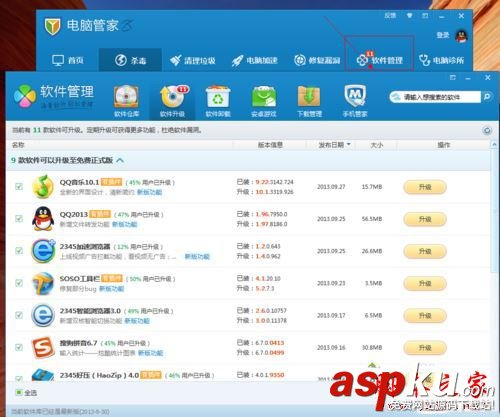
Task: Click 升级 button for 搜狗拼音6.7
Action: coord(425,348)
